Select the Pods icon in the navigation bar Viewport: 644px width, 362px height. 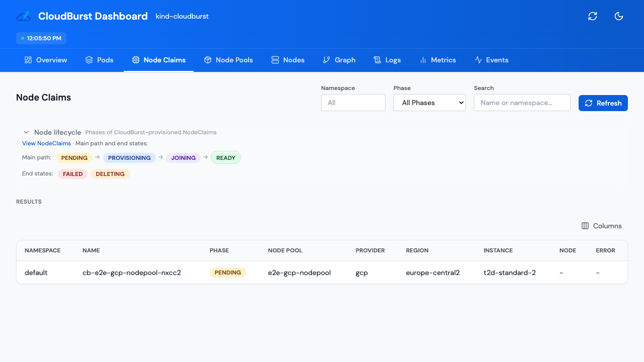pyautogui.click(x=89, y=60)
